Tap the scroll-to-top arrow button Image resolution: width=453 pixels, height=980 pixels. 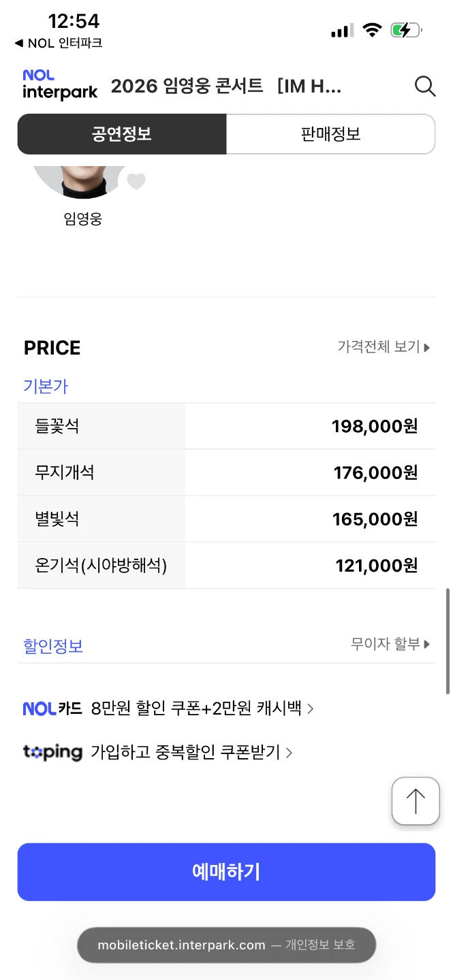416,801
